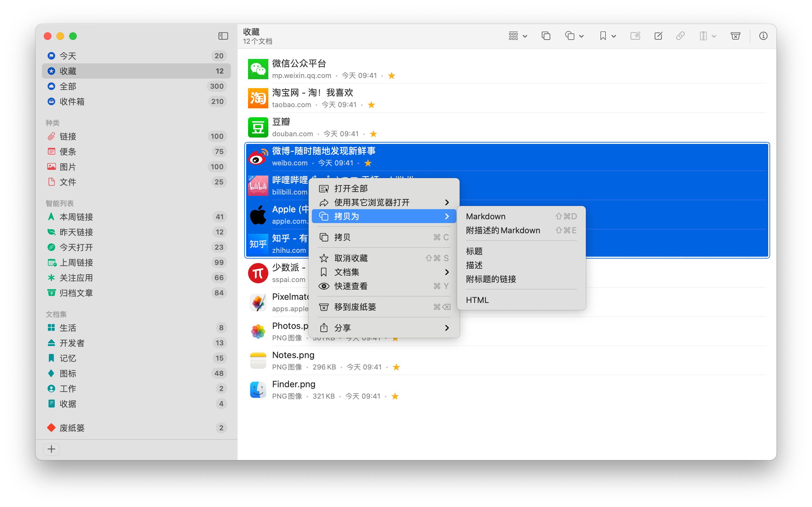Viewport: 812px width, 507px height.
Task: Click the copy documents toolbar icon
Action: pyautogui.click(x=546, y=36)
